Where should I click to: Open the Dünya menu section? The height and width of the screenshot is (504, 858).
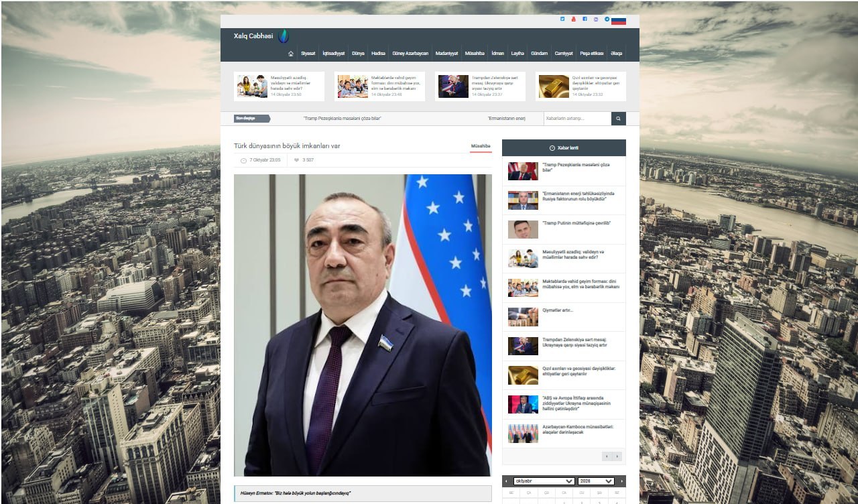pyautogui.click(x=359, y=54)
